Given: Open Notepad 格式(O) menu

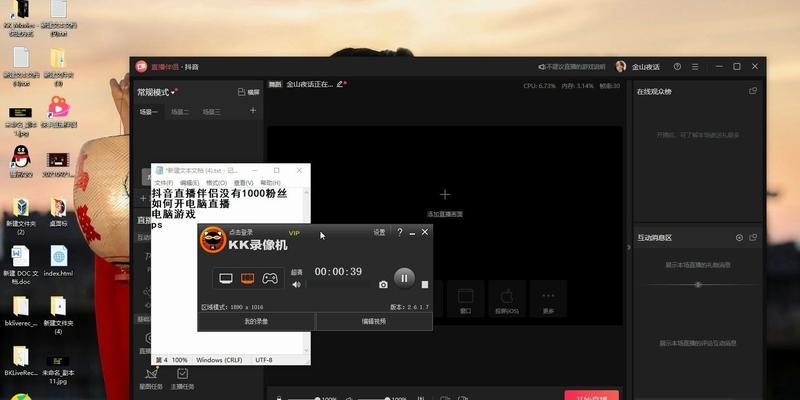Looking at the screenshot, I should coord(216,183).
